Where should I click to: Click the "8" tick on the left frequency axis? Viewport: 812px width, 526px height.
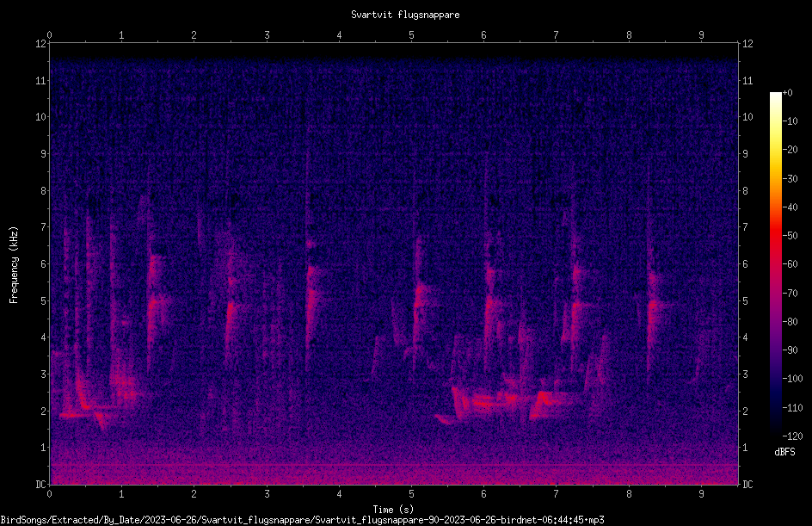click(43, 190)
